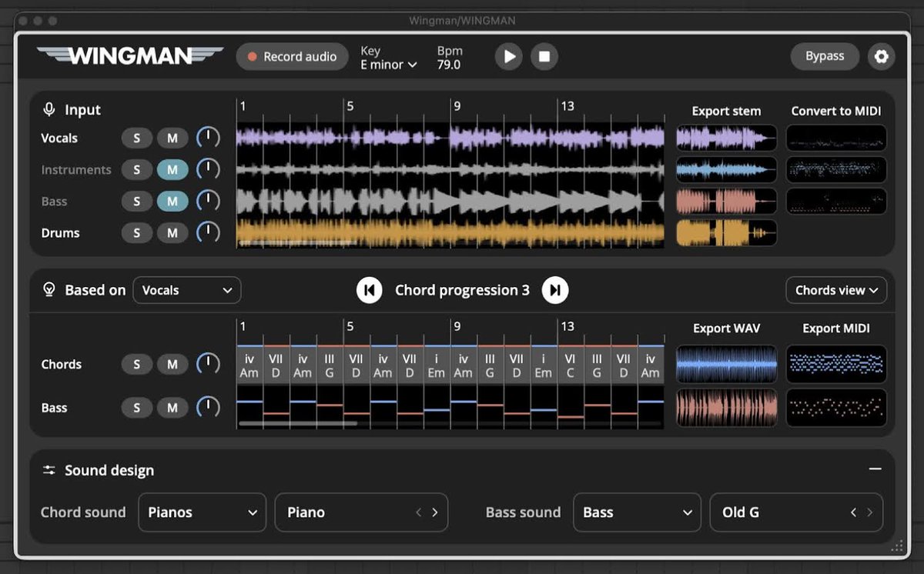
Task: Click the Bass export stem thumbnail
Action: point(726,202)
